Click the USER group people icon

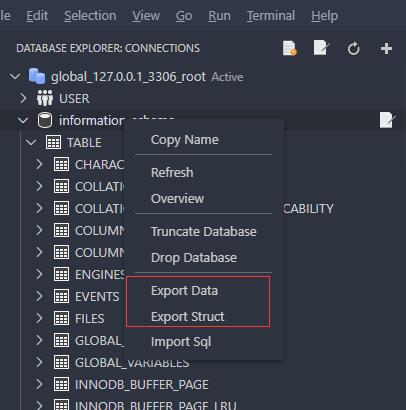45,98
